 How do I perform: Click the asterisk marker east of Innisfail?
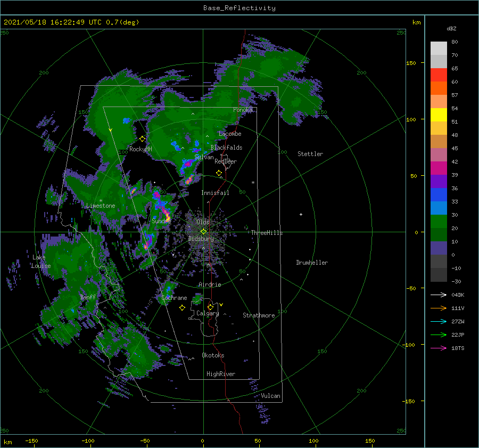(253, 183)
